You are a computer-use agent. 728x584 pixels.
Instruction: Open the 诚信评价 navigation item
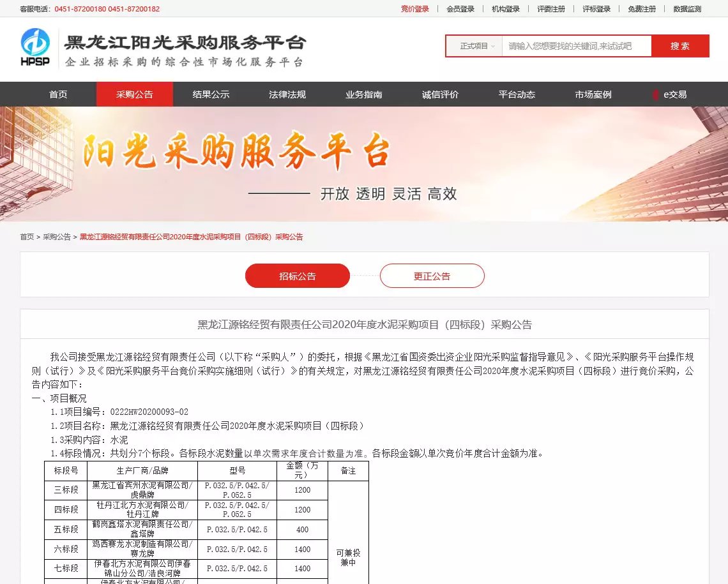tap(440, 94)
